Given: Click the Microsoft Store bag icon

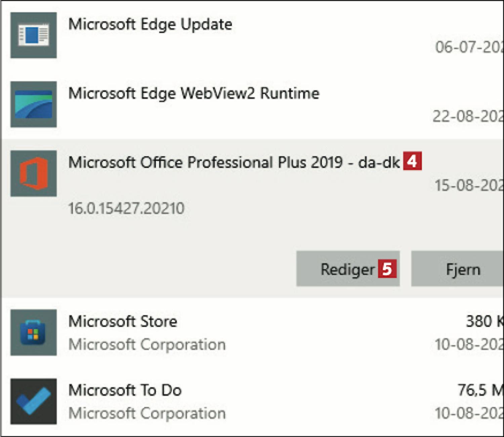Looking at the screenshot, I should (34, 333).
